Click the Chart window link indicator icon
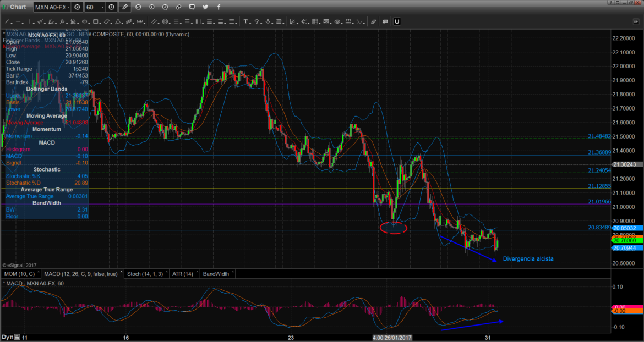 point(4,7)
